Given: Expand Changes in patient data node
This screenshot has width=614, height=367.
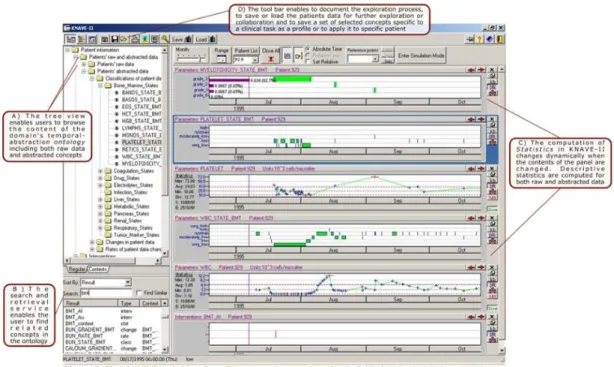Looking at the screenshot, I should (x=92, y=242).
